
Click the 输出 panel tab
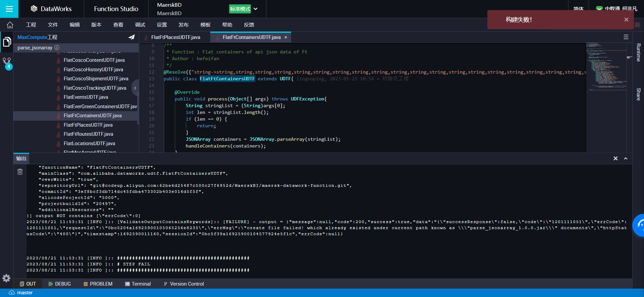point(21,159)
